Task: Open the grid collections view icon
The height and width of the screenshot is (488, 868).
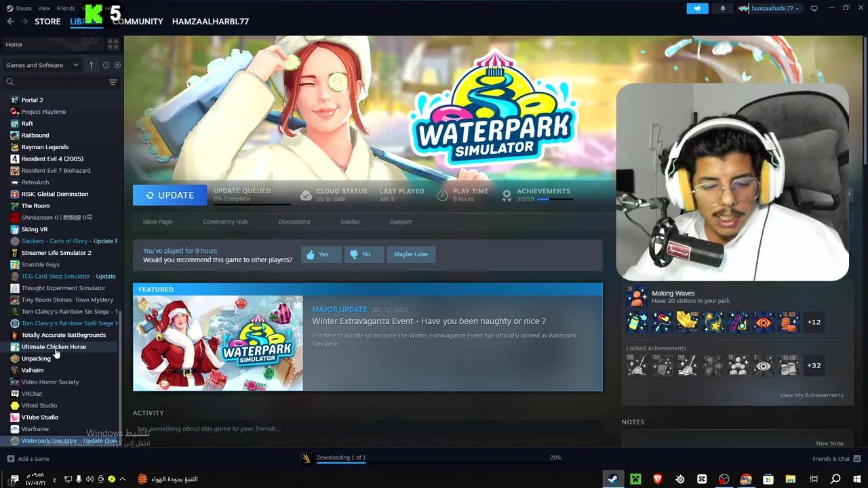Action: 113,44
